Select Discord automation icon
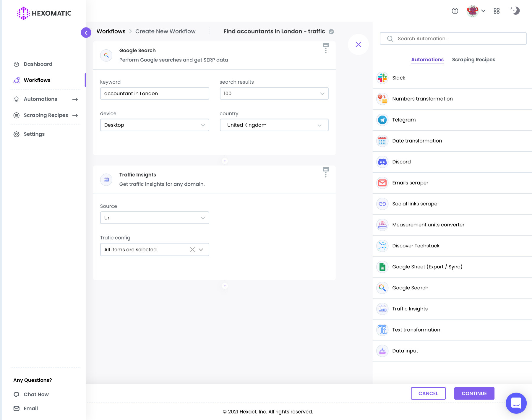 point(382,162)
